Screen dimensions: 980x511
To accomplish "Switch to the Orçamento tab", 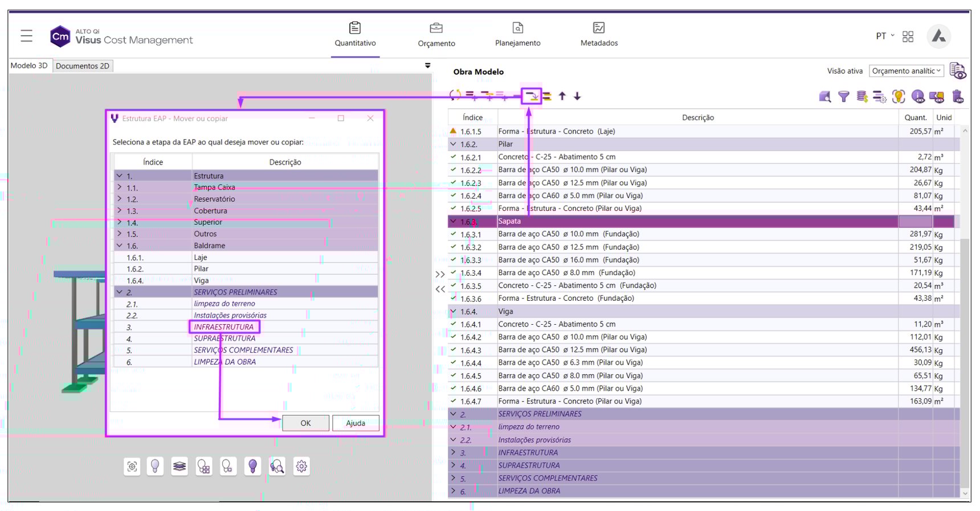I will pyautogui.click(x=436, y=35).
